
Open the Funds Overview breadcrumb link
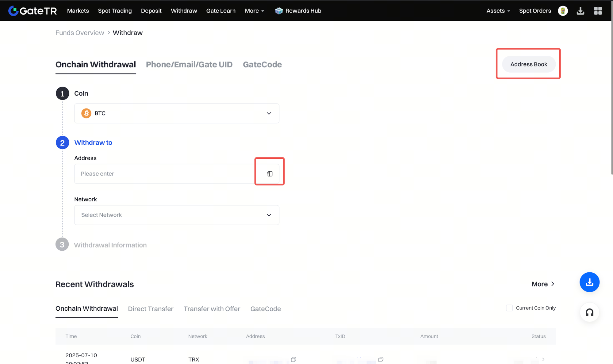[x=80, y=33]
